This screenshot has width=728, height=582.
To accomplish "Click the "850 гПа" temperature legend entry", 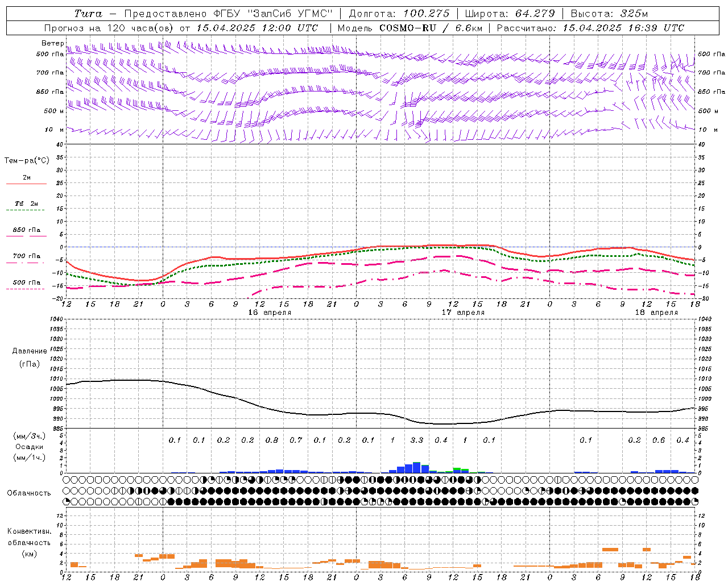I will click(26, 230).
